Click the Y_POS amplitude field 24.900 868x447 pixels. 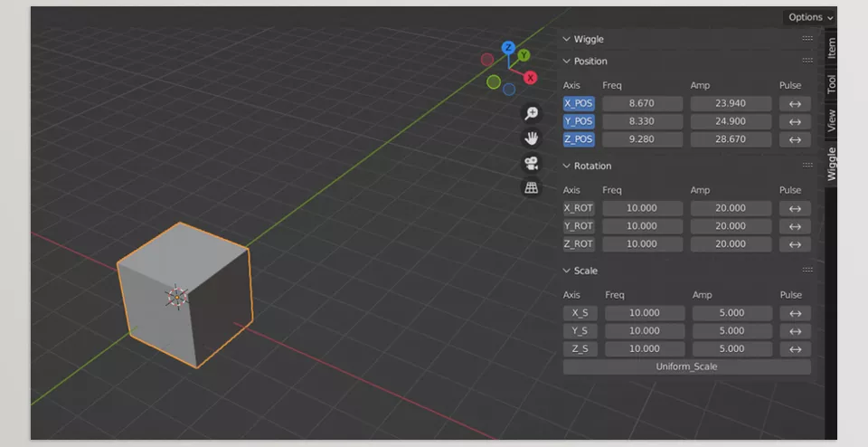pyautogui.click(x=731, y=121)
